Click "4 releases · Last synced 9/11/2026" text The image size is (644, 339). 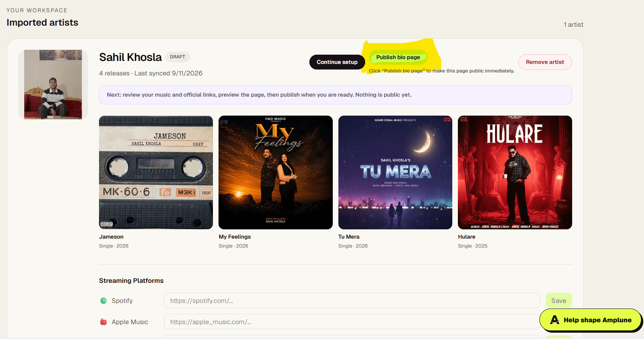pos(151,73)
